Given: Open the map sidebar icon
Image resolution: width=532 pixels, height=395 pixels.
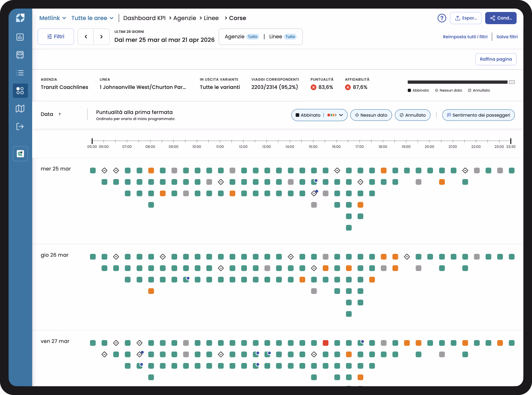Looking at the screenshot, I should point(20,109).
